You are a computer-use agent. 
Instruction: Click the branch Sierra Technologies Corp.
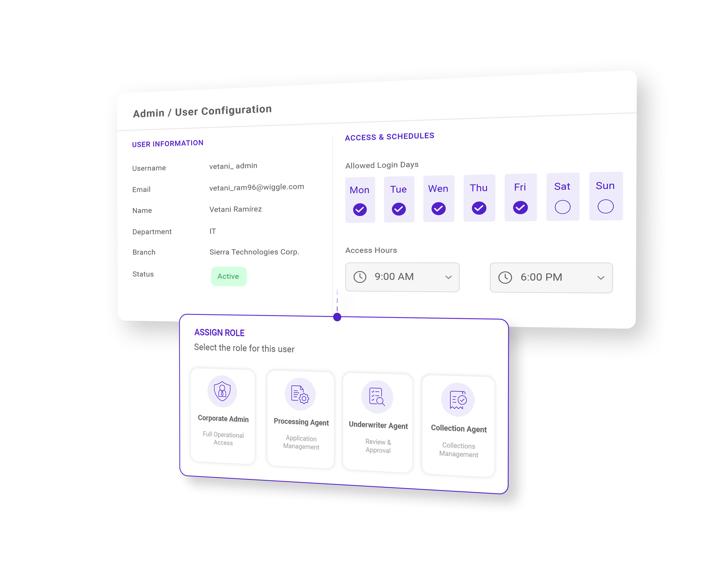point(254,252)
